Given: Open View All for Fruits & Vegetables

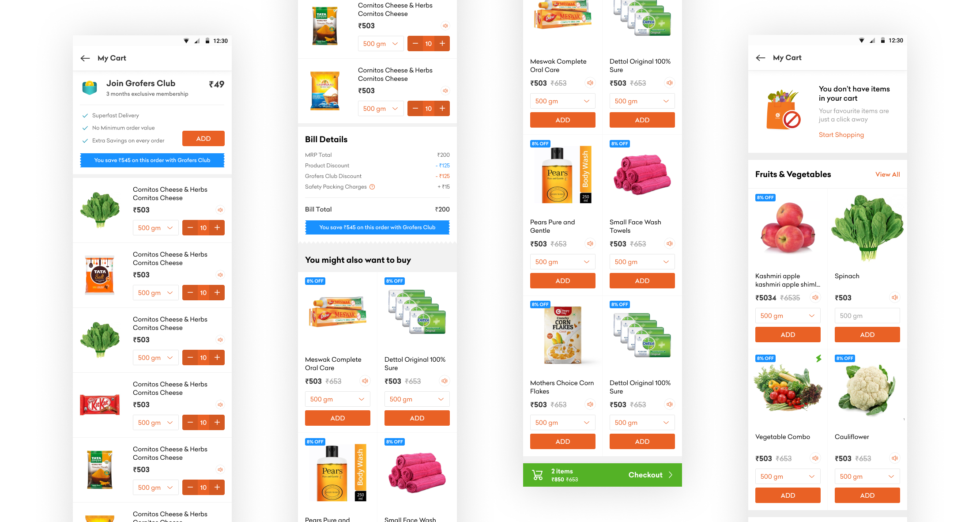Looking at the screenshot, I should point(887,174).
